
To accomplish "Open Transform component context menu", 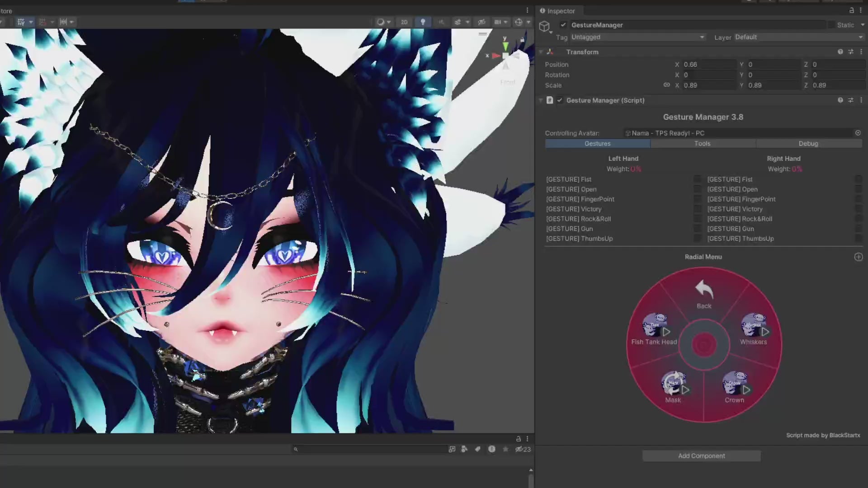I will click(x=861, y=52).
